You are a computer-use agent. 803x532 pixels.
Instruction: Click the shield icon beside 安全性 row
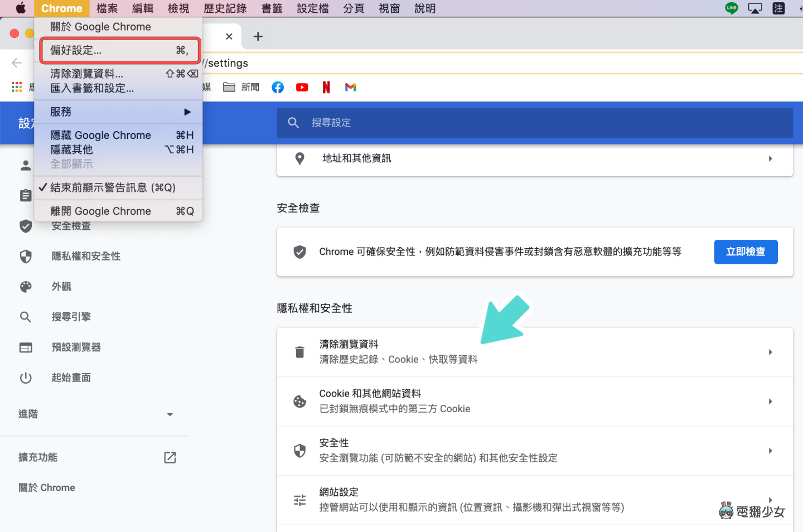299,451
